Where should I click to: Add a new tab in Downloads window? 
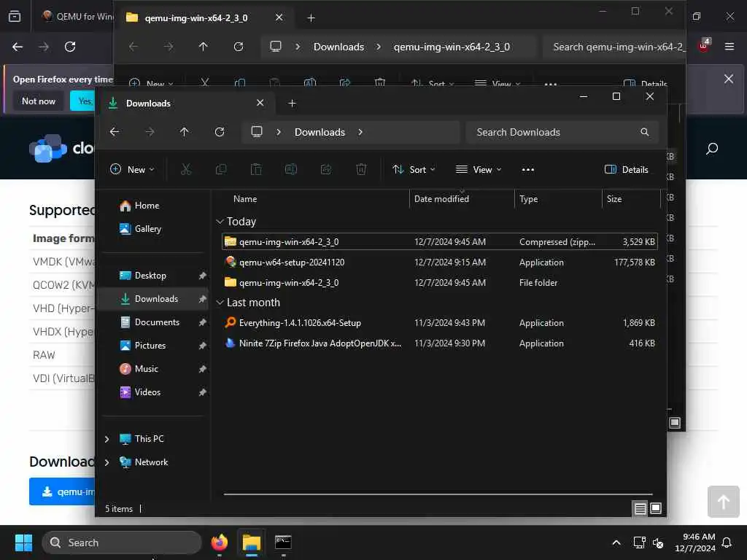point(292,104)
